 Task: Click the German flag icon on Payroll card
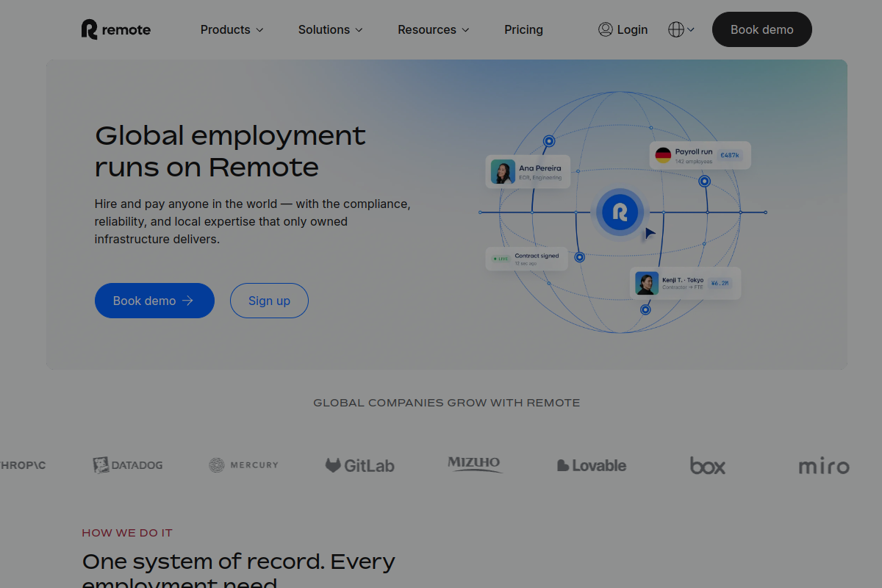pos(663,156)
